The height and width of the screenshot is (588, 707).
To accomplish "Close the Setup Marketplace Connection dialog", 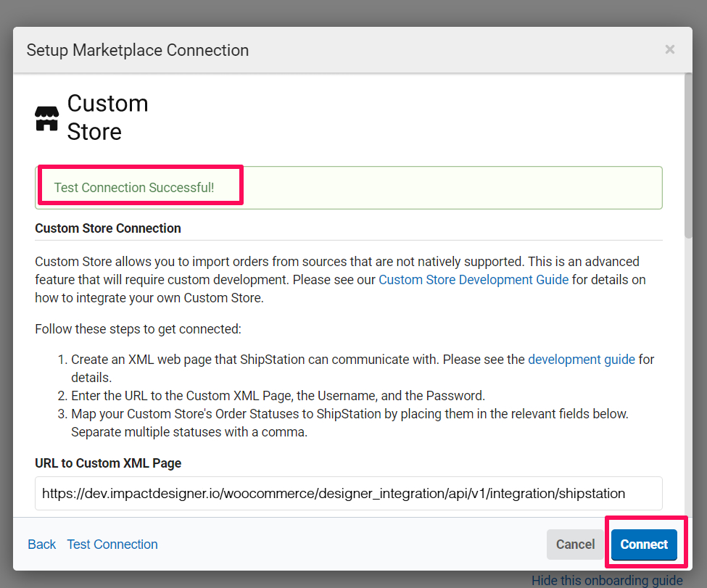I will pos(669,49).
